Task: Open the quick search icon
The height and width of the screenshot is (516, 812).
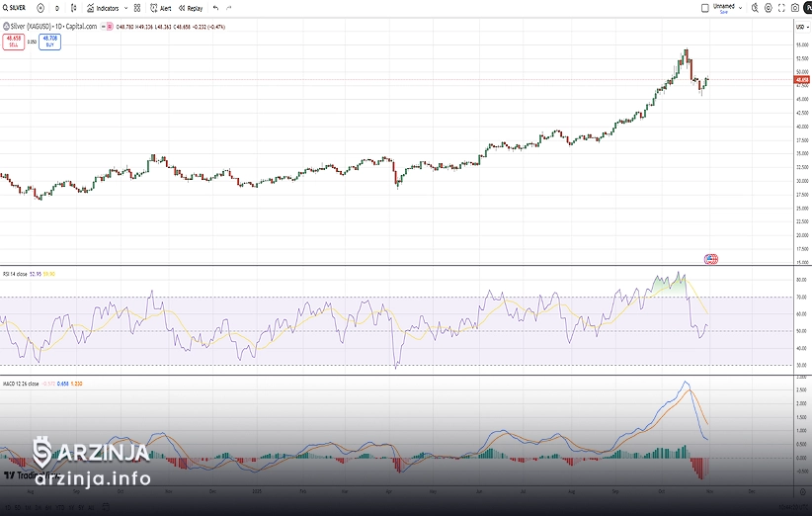Action: point(757,7)
